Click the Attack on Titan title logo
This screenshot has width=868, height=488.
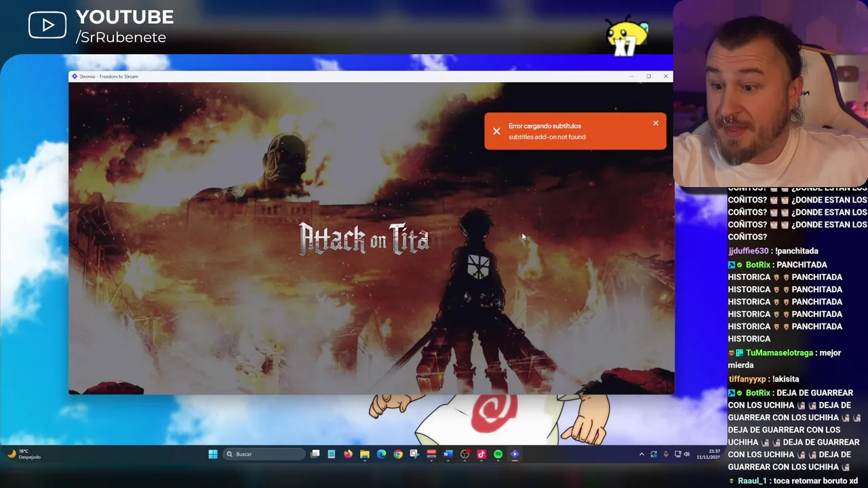tap(364, 239)
